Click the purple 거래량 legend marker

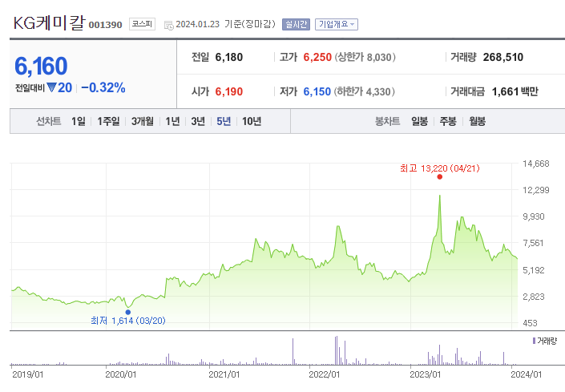pos(534,341)
